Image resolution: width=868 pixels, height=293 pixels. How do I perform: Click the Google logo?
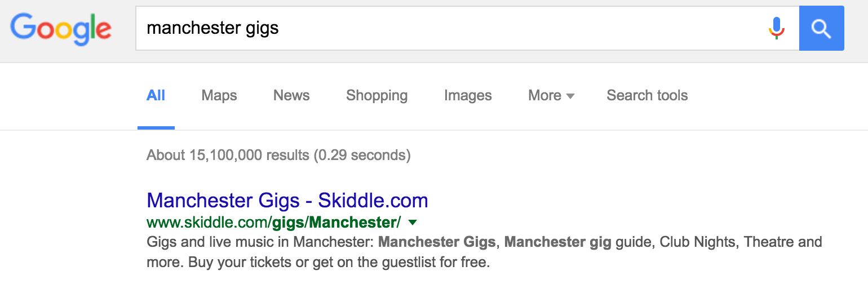tap(61, 28)
